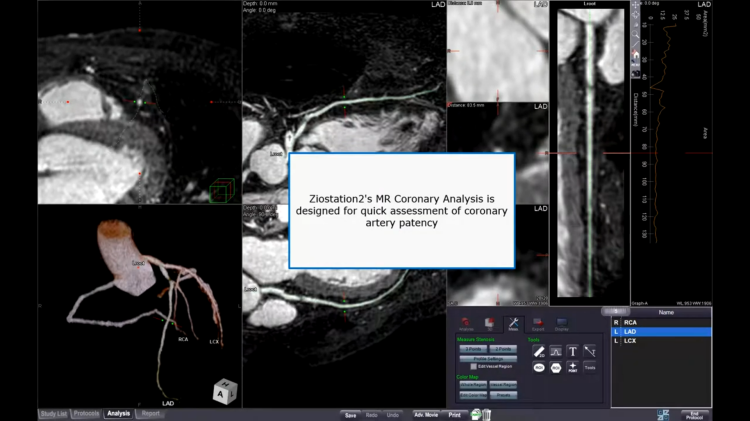Select the profile curve tool
750x421 pixels.
pyautogui.click(x=556, y=352)
